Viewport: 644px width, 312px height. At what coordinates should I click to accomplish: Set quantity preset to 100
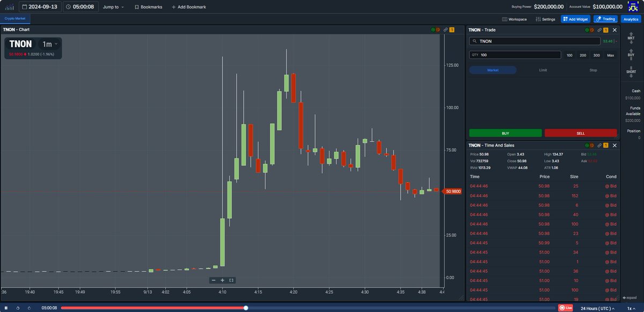569,55
